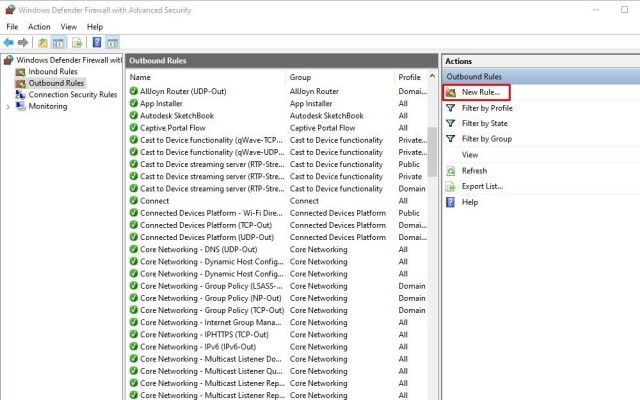Click the Refresh icon in Actions pane
Screen dimensions: 640x400
(451, 171)
